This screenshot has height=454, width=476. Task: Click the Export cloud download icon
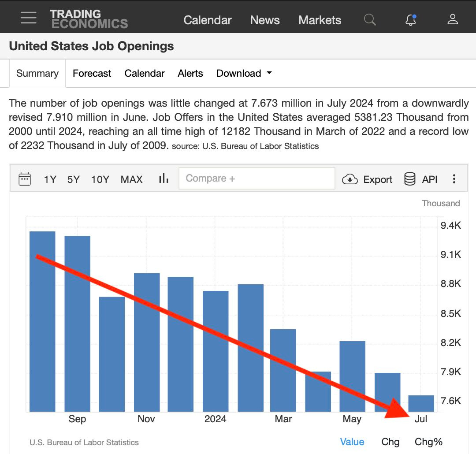[x=350, y=179]
